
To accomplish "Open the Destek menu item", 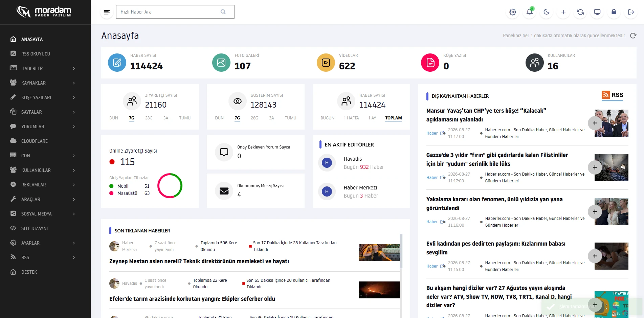I will tap(45, 272).
